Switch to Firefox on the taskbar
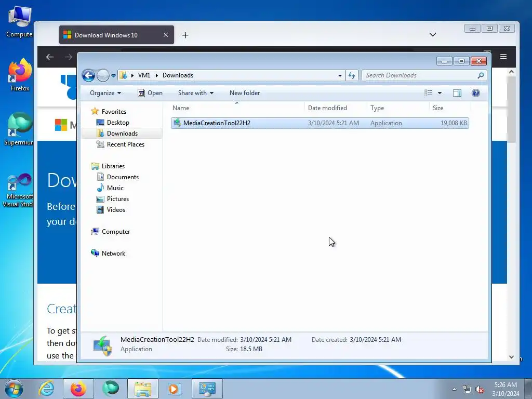532x399 pixels. [x=78, y=389]
